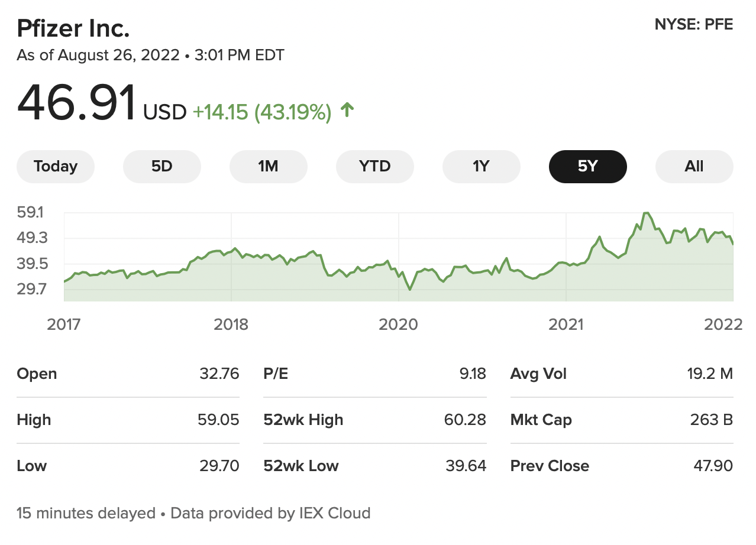Click the Mkt Cap value 263 B

tap(711, 420)
